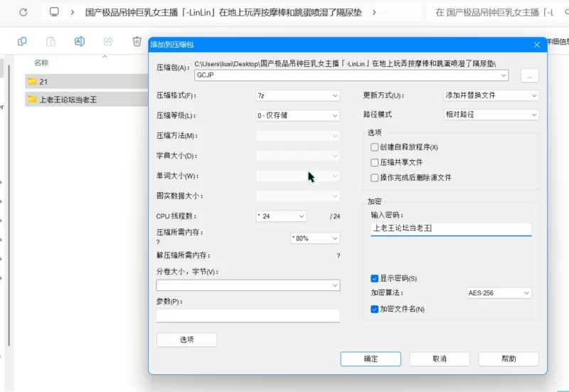Click the sort chevron above the 名称 column
This screenshot has height=392, width=569.
click(x=105, y=56)
